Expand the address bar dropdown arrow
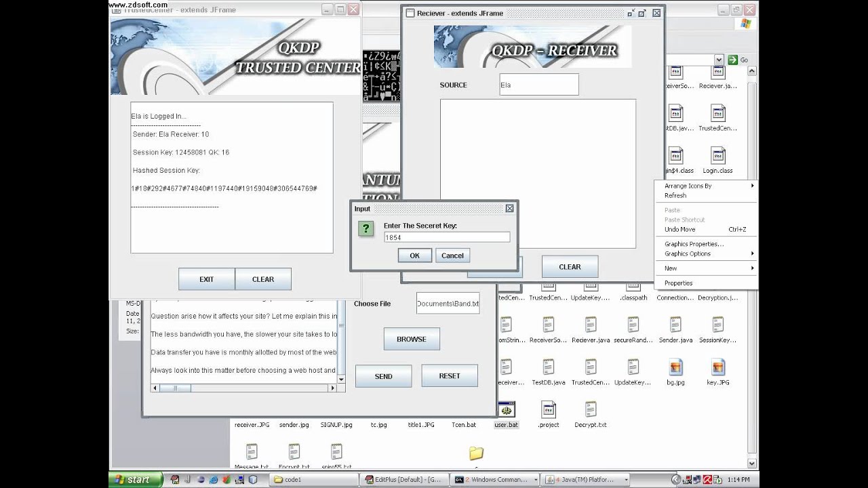The image size is (868, 488). [x=719, y=60]
